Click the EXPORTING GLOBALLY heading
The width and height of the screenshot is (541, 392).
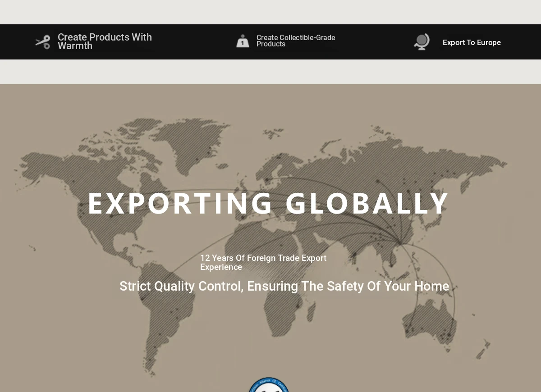coord(268,203)
